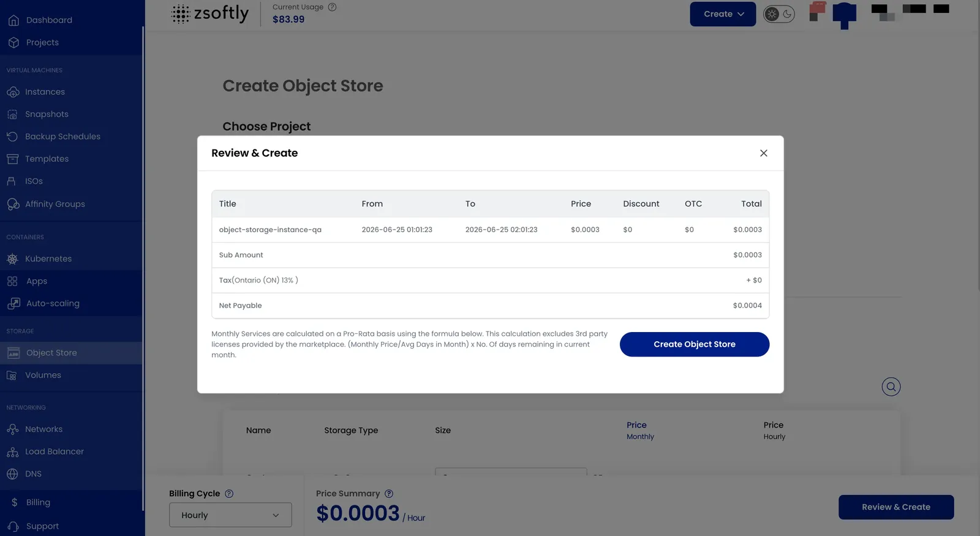The height and width of the screenshot is (536, 980).
Task: Click the object-storage-instance-qa title cell
Action: click(270, 230)
